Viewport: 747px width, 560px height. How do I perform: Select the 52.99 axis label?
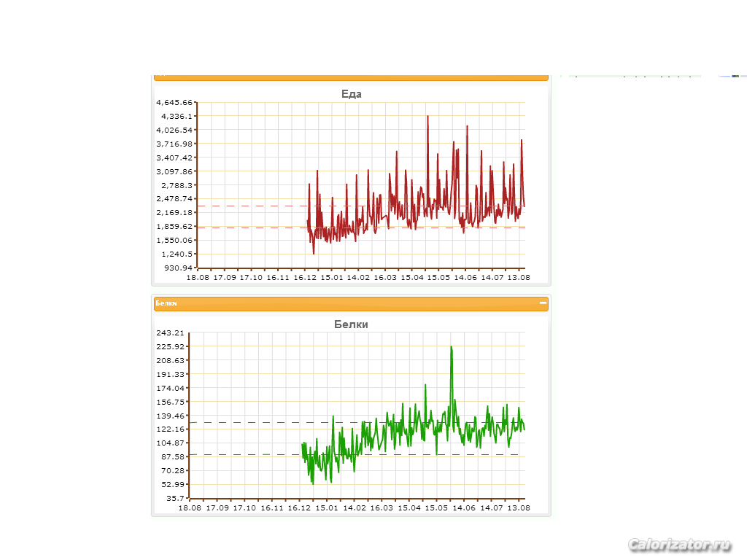tap(172, 484)
